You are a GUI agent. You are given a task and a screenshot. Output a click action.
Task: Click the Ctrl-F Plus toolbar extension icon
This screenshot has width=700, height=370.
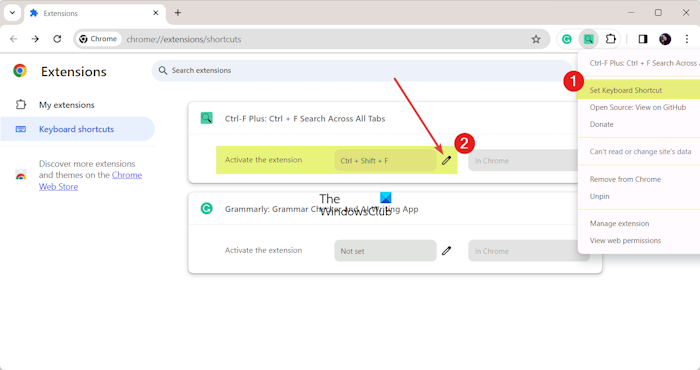(588, 39)
